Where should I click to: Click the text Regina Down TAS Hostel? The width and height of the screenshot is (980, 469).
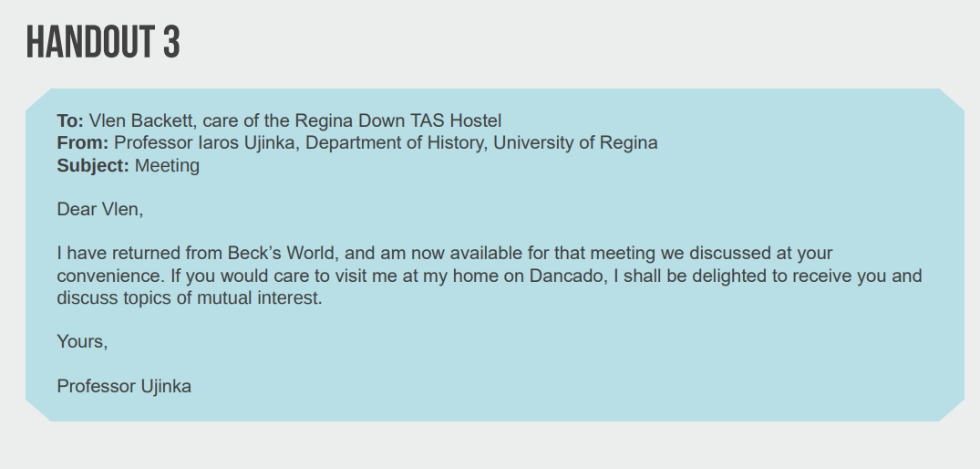(x=398, y=120)
